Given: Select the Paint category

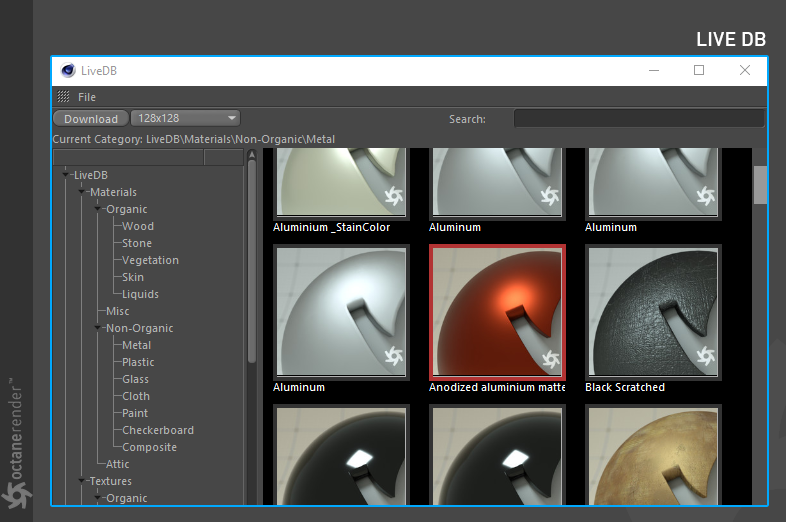Looking at the screenshot, I should (x=135, y=413).
